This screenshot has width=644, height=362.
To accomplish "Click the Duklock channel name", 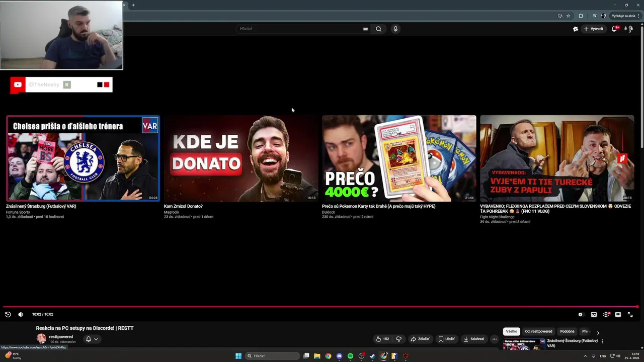I will (x=329, y=212).
